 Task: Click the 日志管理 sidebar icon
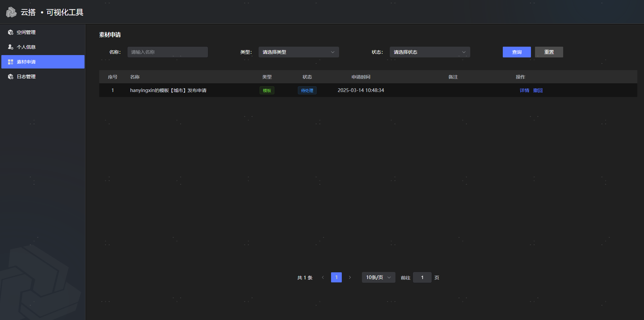pyautogui.click(x=11, y=77)
